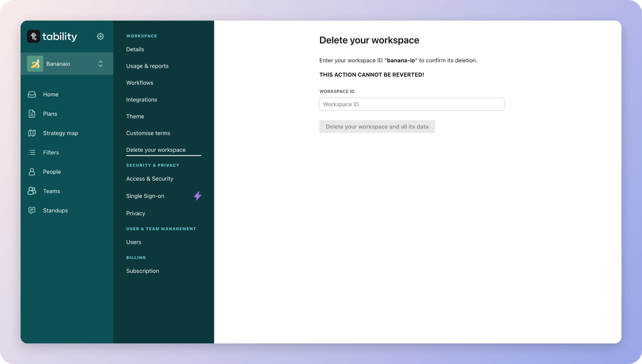Open the Subscription billing page
This screenshot has height=364, width=642.
click(x=142, y=271)
